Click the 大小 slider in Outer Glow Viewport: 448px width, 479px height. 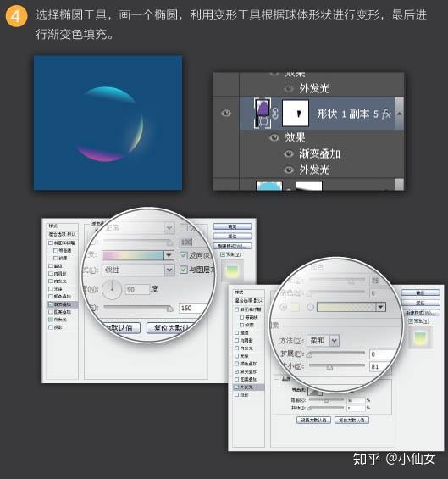(x=337, y=366)
